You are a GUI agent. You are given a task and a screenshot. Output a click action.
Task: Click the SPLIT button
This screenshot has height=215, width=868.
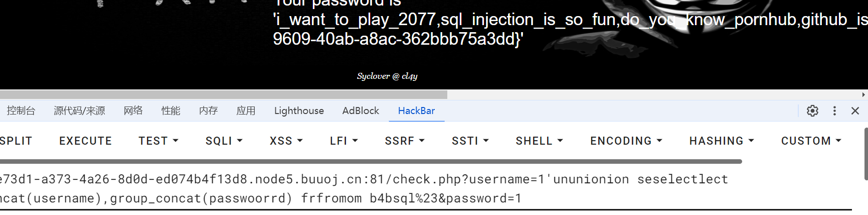coord(16,141)
